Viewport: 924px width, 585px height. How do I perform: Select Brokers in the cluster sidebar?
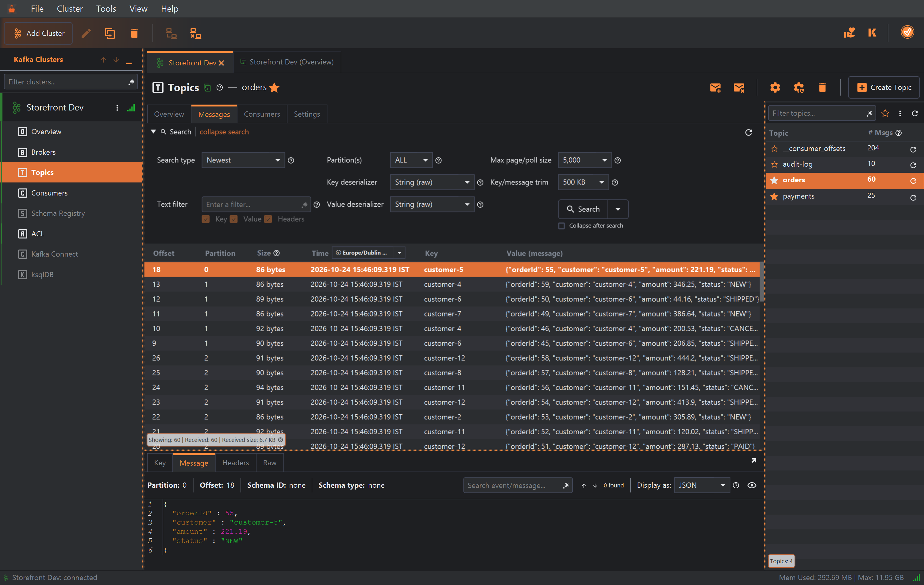[x=72, y=152]
